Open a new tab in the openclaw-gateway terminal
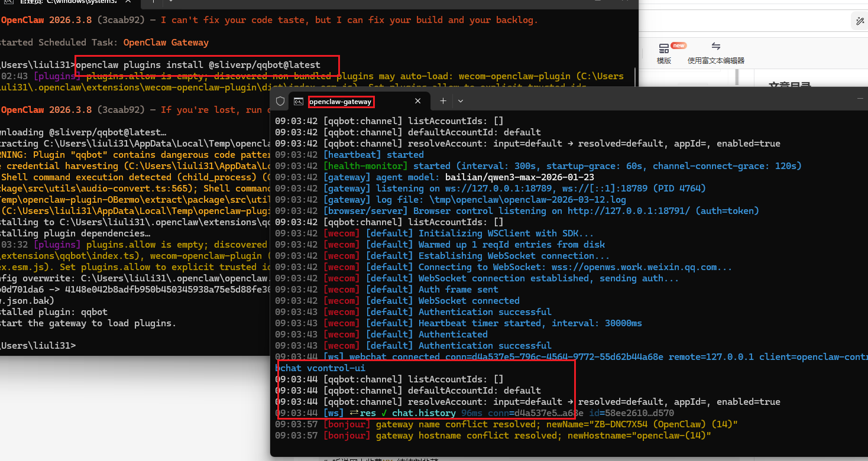This screenshot has width=868, height=461. tap(443, 101)
